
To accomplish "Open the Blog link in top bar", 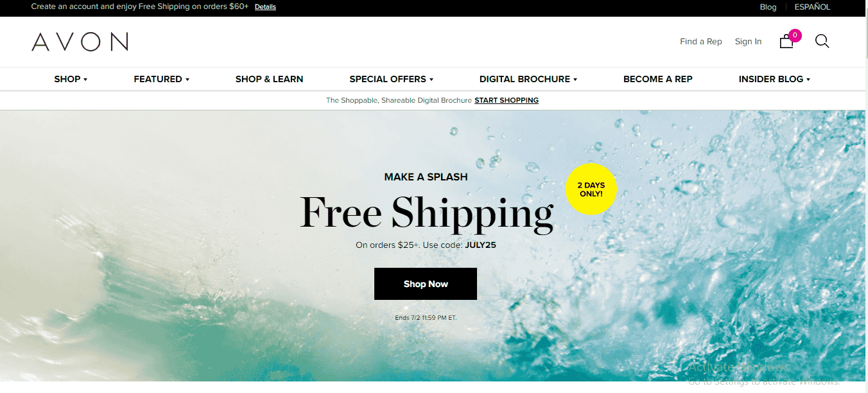I will click(x=768, y=7).
